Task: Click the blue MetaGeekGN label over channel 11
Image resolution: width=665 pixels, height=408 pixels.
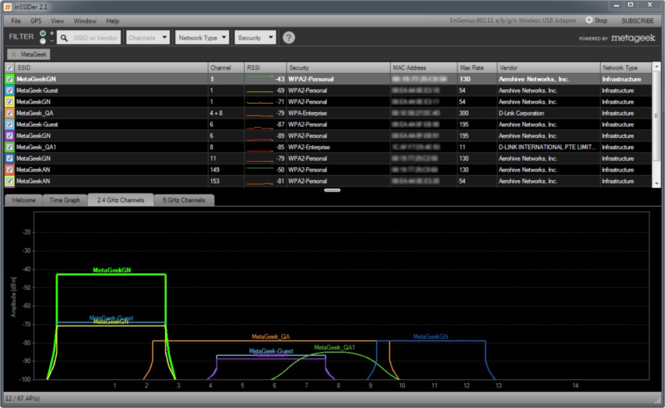Action: click(430, 337)
